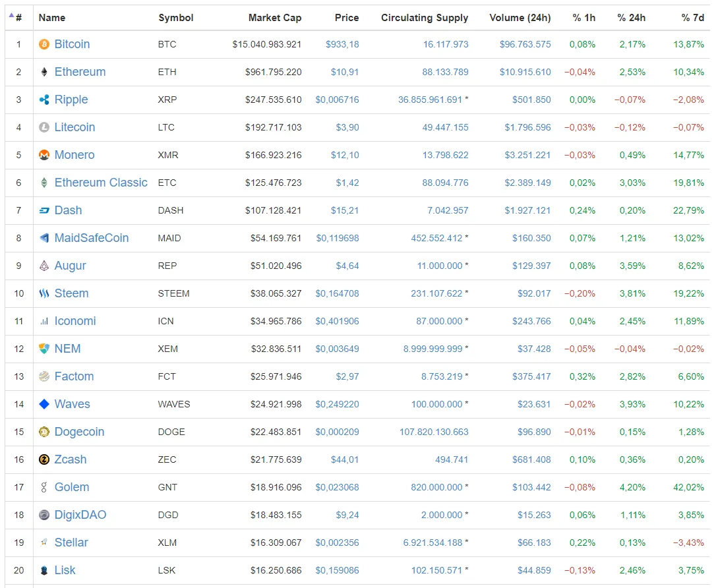The width and height of the screenshot is (716, 588).
Task: Click NEM volume $37.428
Action: point(534,349)
